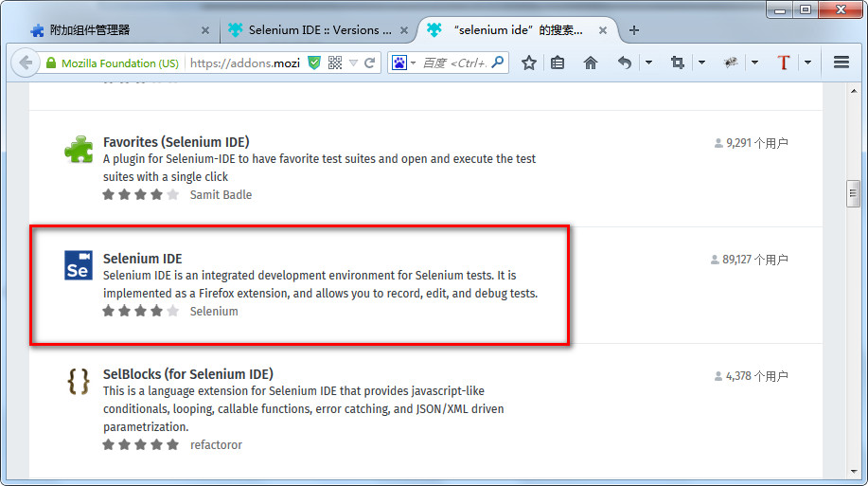Close the Selenium IDE :: Versions tab
The image size is (868, 486).
(404, 30)
